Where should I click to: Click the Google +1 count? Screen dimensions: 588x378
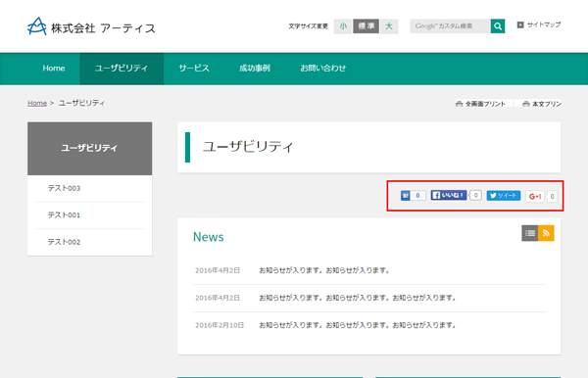(552, 196)
